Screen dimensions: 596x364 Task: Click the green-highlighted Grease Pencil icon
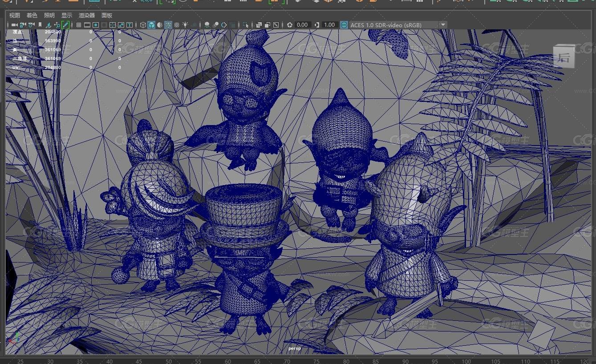(x=65, y=25)
